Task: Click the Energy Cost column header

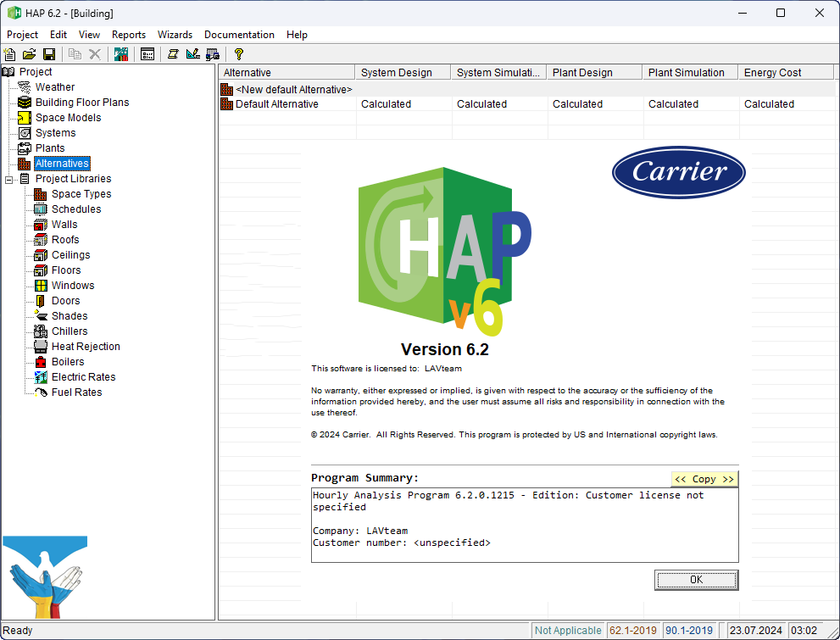Action: pyautogui.click(x=786, y=72)
